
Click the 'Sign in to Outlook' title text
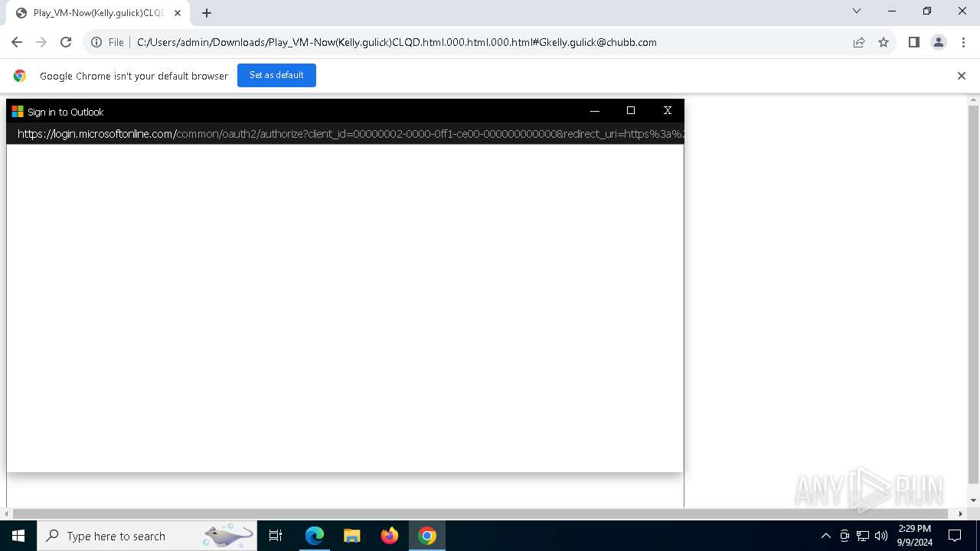click(x=65, y=112)
